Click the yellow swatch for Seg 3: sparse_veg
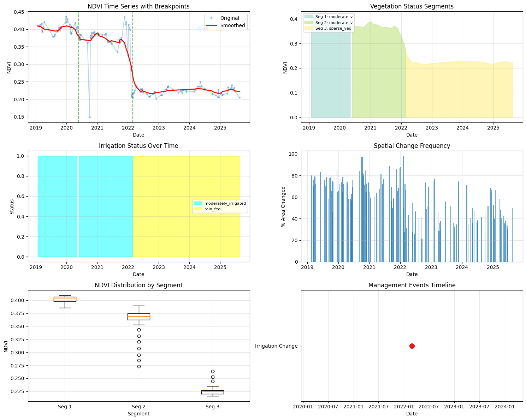 coord(309,28)
